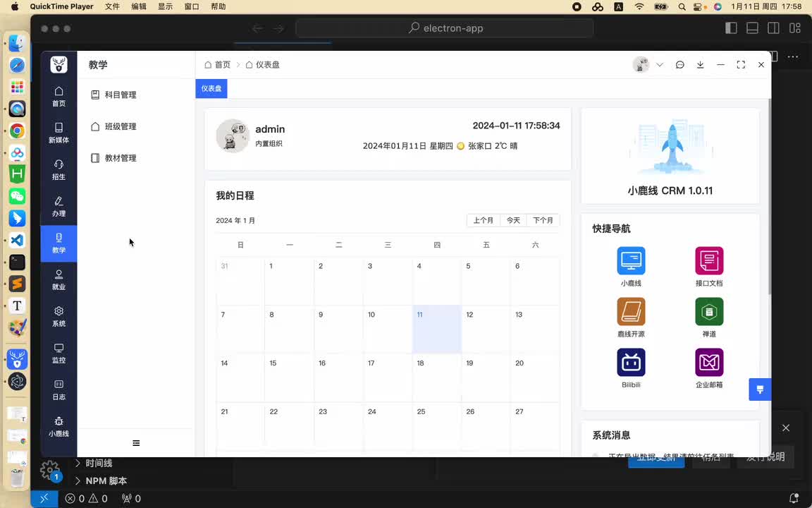Click the deer logo at sidebar top
The height and width of the screenshot is (508, 812).
click(59, 64)
